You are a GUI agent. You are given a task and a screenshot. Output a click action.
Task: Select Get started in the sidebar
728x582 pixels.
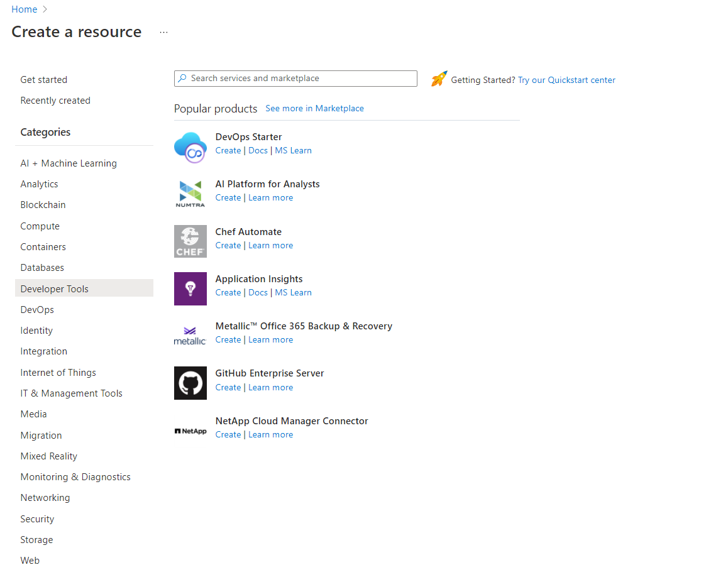tap(43, 80)
